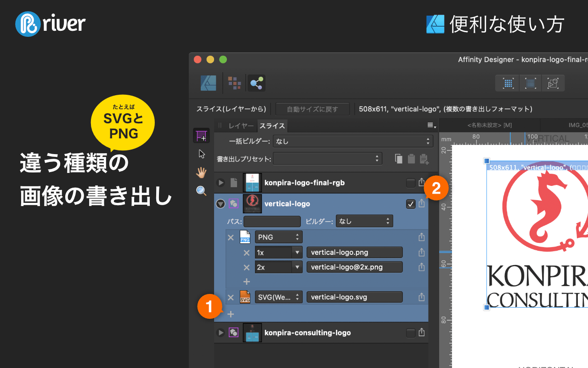Uncheck the vertical-logo export checkbox
Viewport: 588px width, 368px height.
click(x=411, y=204)
